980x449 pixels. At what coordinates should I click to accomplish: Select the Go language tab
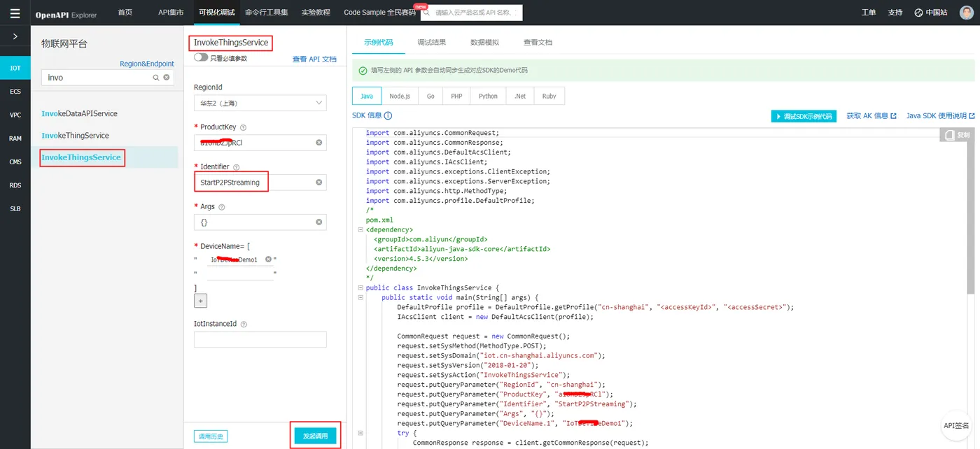[430, 96]
